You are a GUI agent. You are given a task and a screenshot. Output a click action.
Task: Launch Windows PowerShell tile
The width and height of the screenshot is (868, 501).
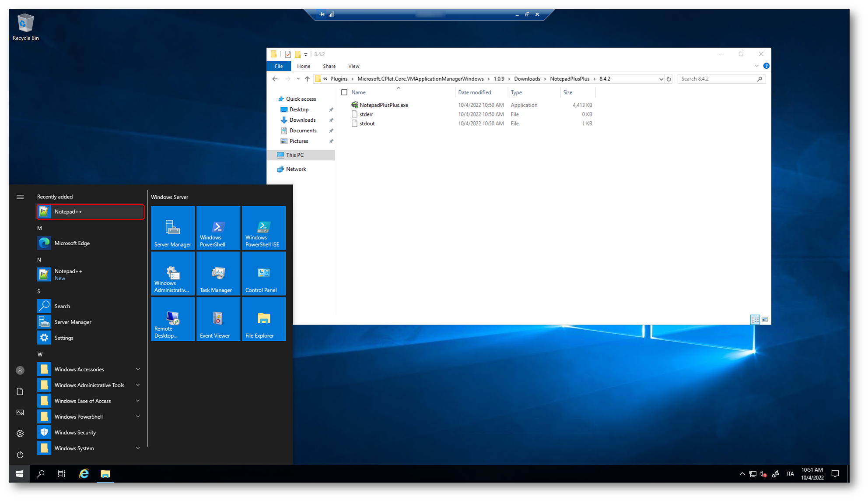point(218,228)
